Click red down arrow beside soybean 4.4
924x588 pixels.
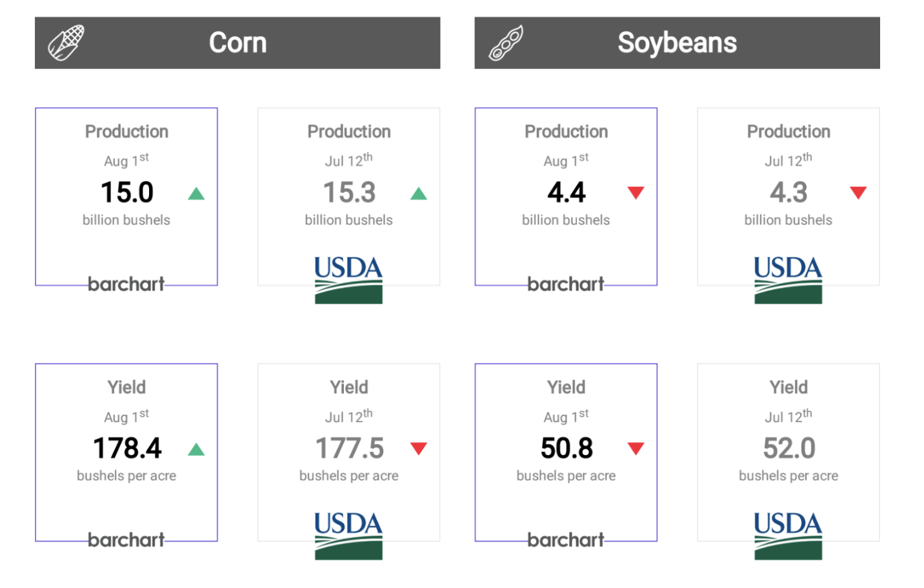point(636,193)
